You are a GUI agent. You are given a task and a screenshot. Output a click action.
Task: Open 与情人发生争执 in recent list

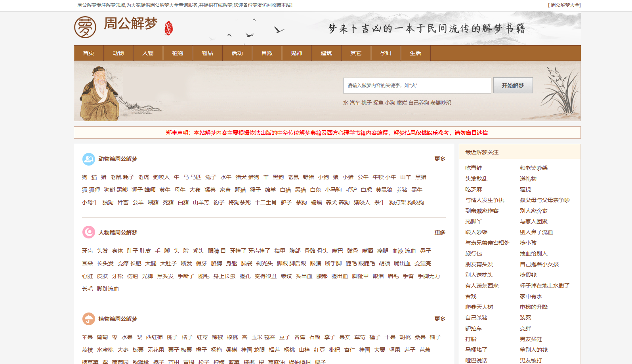click(x=485, y=200)
